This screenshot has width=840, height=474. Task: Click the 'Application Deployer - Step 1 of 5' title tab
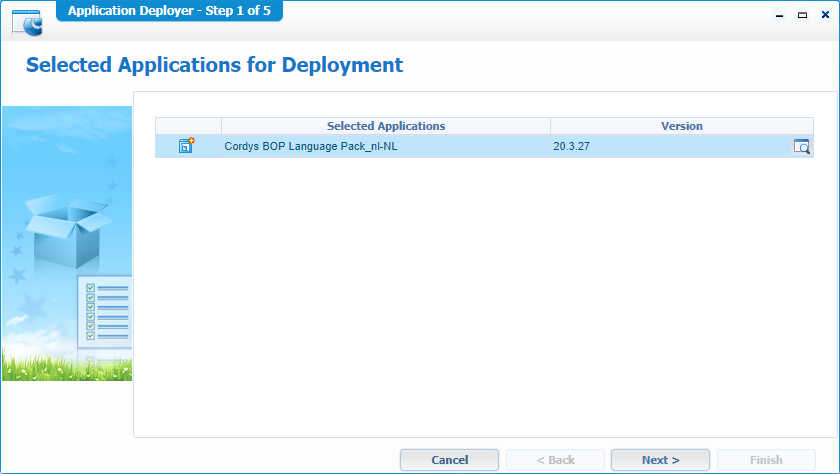[169, 11]
